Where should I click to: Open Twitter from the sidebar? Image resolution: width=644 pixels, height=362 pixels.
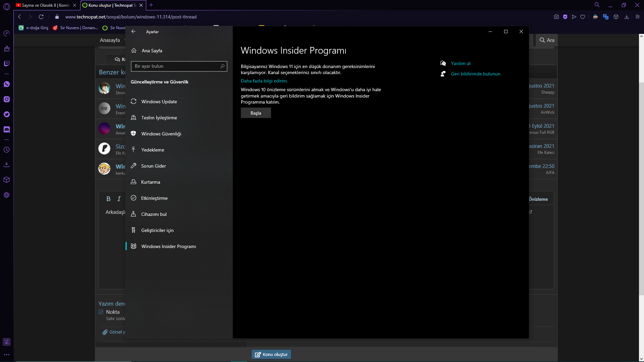pyautogui.click(x=6, y=114)
